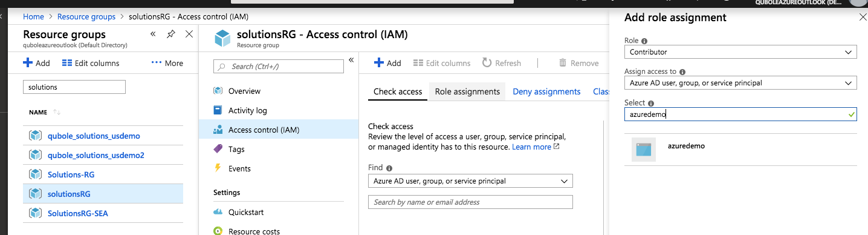This screenshot has width=868, height=235.
Task: Switch to Role assignments tab
Action: coord(467,91)
